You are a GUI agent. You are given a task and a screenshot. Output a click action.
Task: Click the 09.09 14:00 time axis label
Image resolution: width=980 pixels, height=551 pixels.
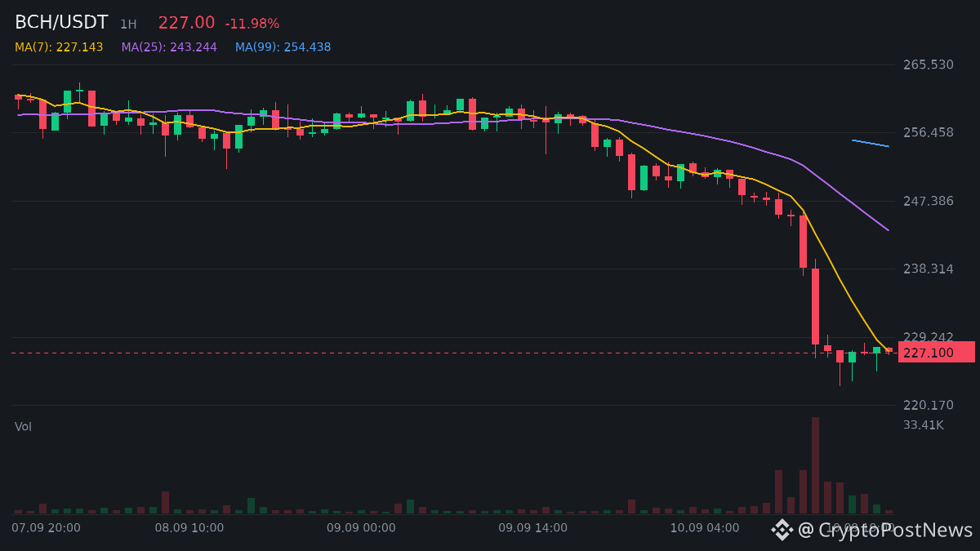[x=533, y=528]
